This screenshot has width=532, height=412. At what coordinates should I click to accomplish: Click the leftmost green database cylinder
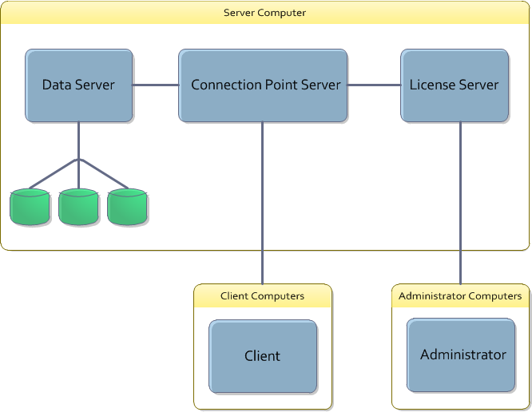(x=30, y=207)
